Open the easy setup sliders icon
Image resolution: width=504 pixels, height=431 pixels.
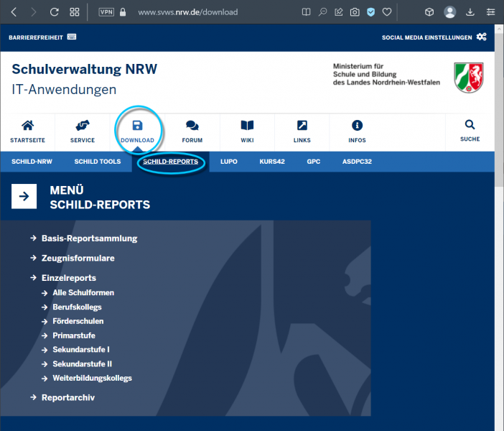pos(490,12)
